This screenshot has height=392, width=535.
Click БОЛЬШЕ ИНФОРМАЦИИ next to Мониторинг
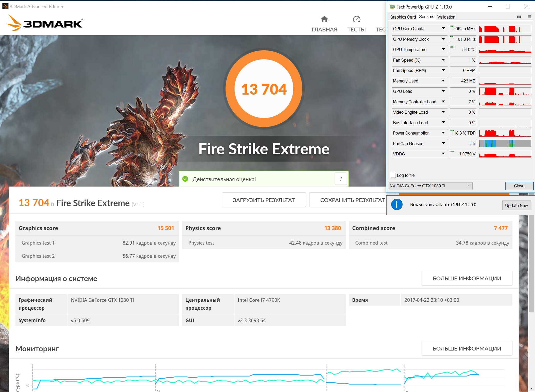click(467, 348)
